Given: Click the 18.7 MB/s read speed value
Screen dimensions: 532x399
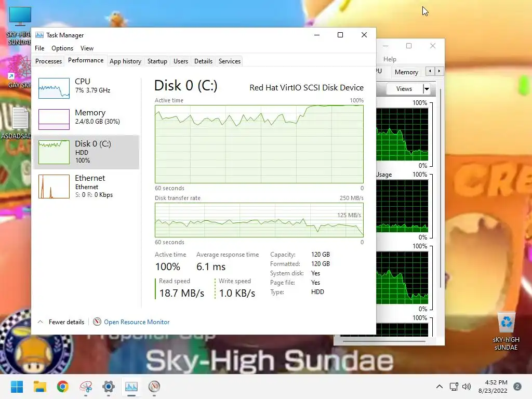Looking at the screenshot, I should pyautogui.click(x=181, y=293).
